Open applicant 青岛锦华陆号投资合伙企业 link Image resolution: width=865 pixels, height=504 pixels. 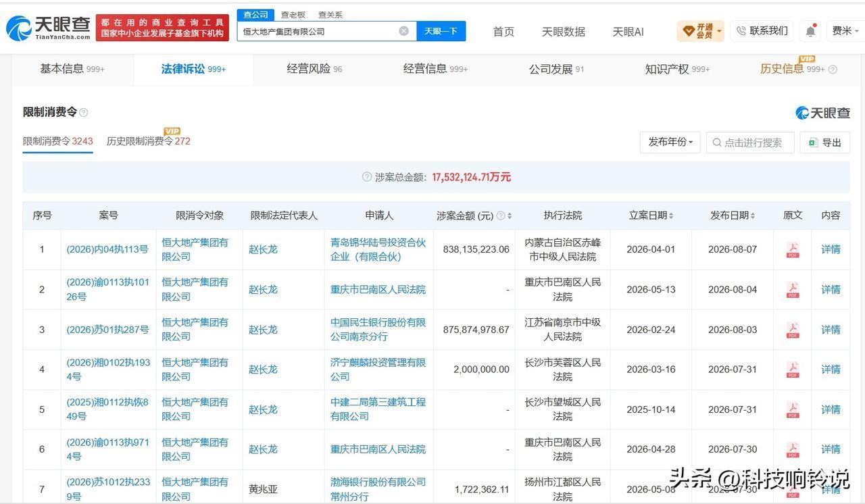click(x=378, y=249)
